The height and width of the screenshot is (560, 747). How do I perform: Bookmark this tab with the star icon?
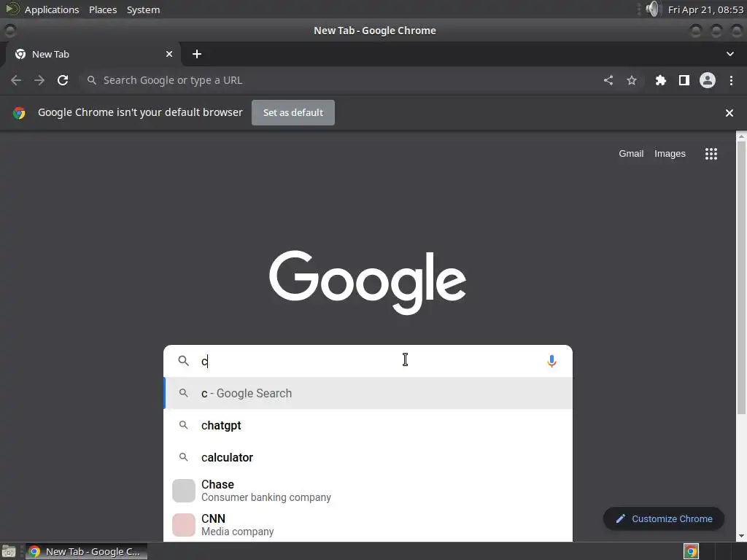[632, 80]
